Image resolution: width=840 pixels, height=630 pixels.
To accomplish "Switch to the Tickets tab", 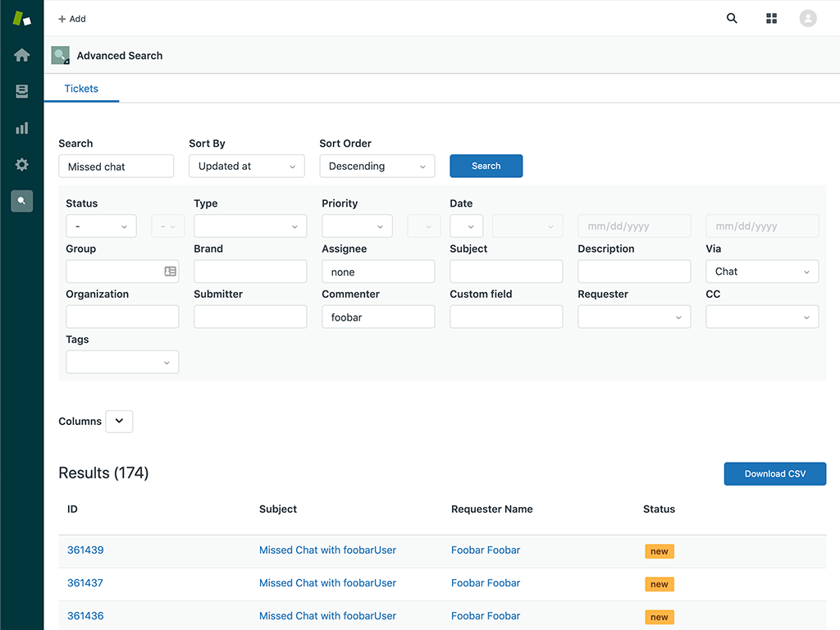I will tap(80, 89).
